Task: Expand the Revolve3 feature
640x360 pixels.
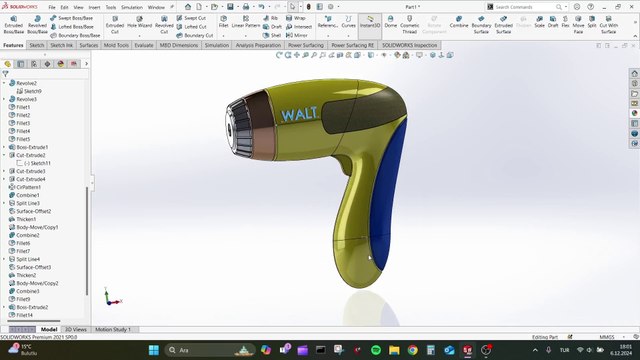Action: tap(4, 99)
